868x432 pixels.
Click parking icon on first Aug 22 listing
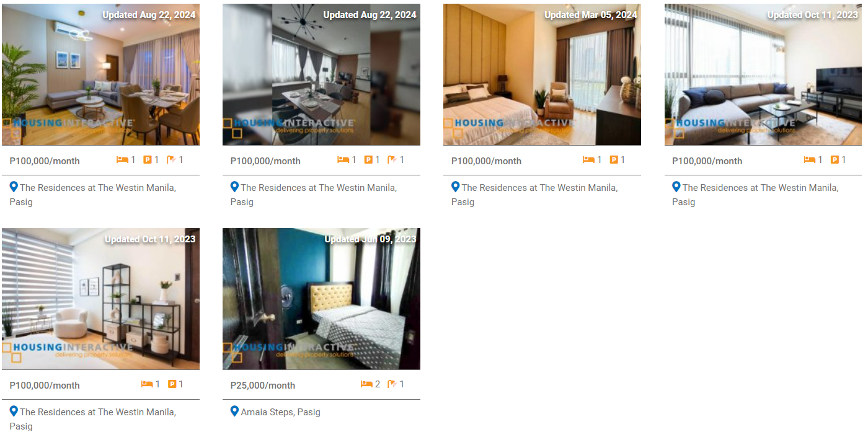[148, 160]
